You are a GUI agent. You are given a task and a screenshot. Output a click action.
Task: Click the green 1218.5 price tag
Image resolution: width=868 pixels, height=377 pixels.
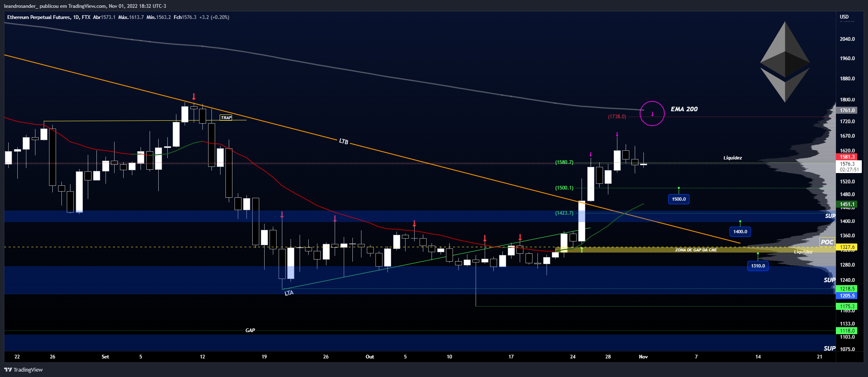(x=847, y=289)
